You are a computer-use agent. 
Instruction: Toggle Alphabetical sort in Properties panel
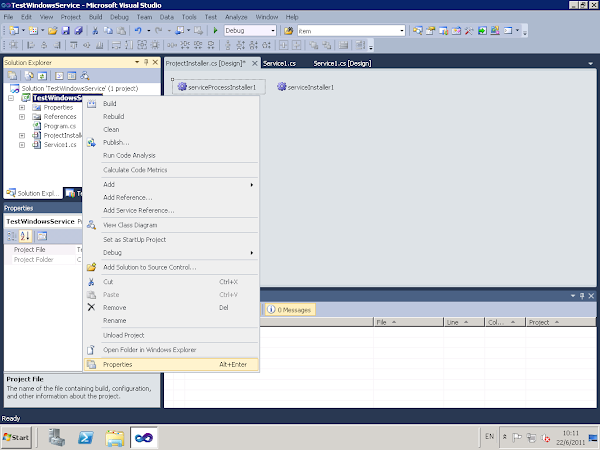[x=25, y=236]
